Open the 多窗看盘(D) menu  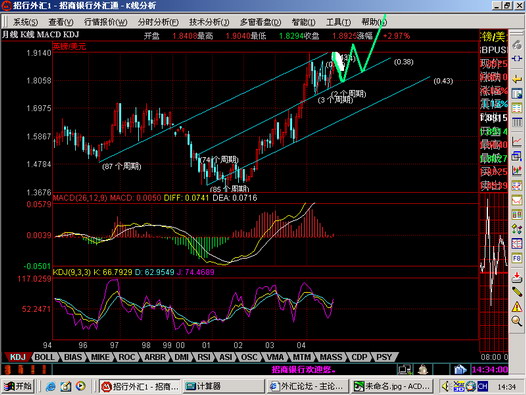tap(260, 22)
